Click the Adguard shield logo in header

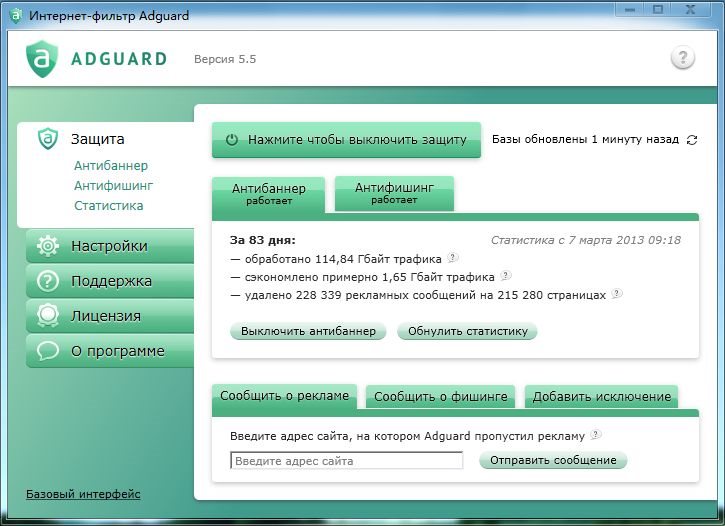point(41,58)
